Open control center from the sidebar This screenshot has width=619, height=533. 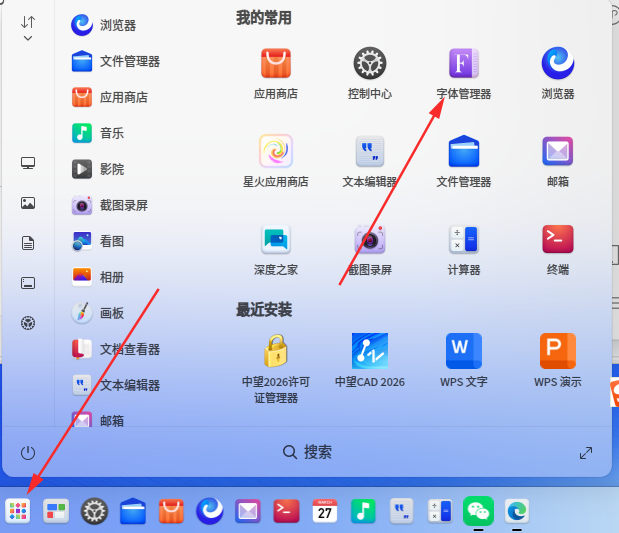tap(28, 323)
